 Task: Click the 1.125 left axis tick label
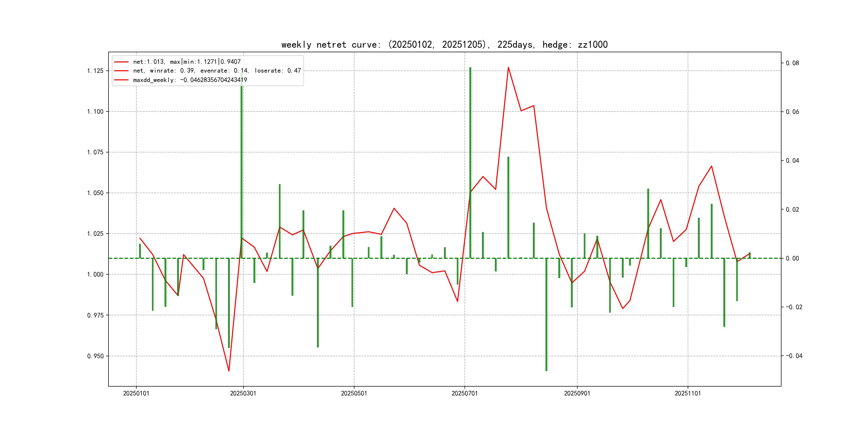[x=95, y=71]
